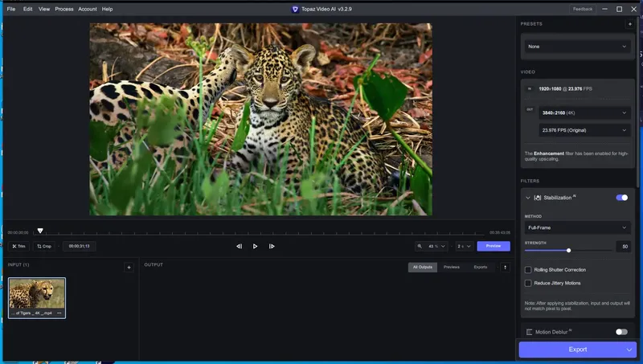Turn on the Motion Deblur toggle
This screenshot has width=643, height=364.
pyautogui.click(x=621, y=332)
